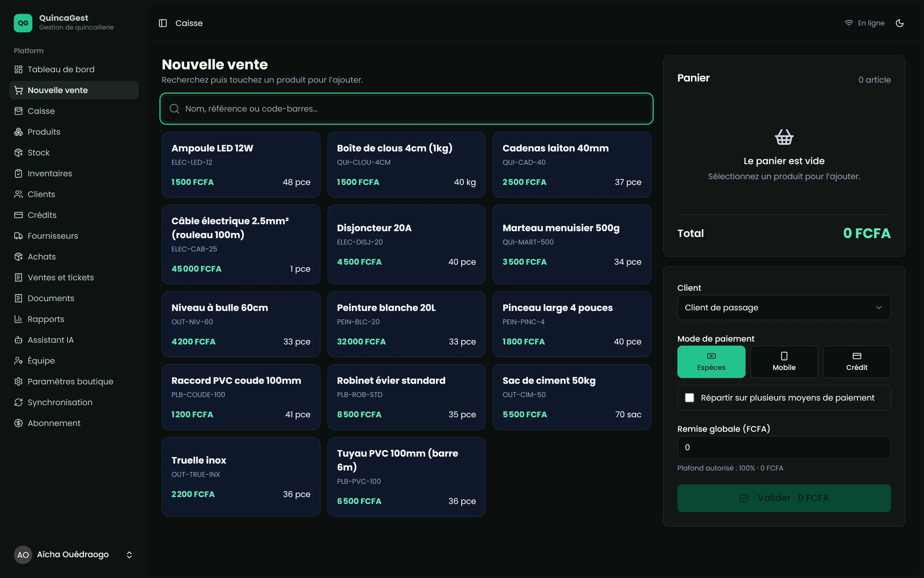Enable splitting across several payment methods
The image size is (924, 578).
(x=690, y=398)
